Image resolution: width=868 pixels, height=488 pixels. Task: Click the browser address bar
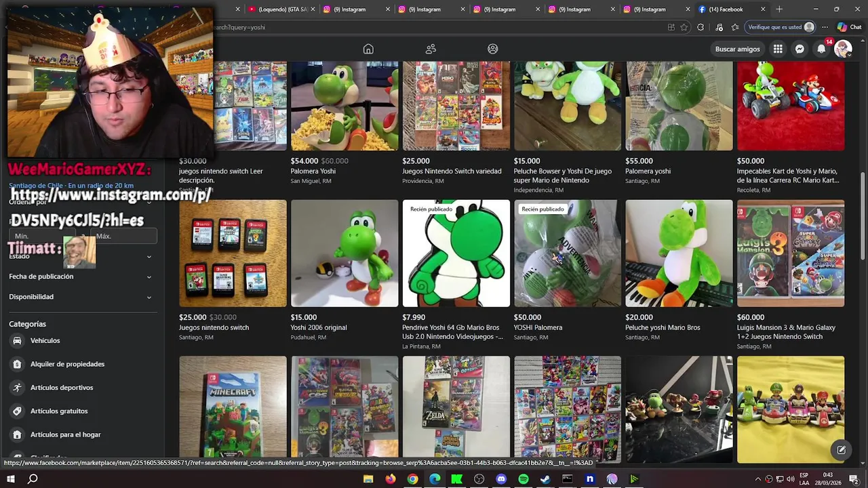point(434,27)
